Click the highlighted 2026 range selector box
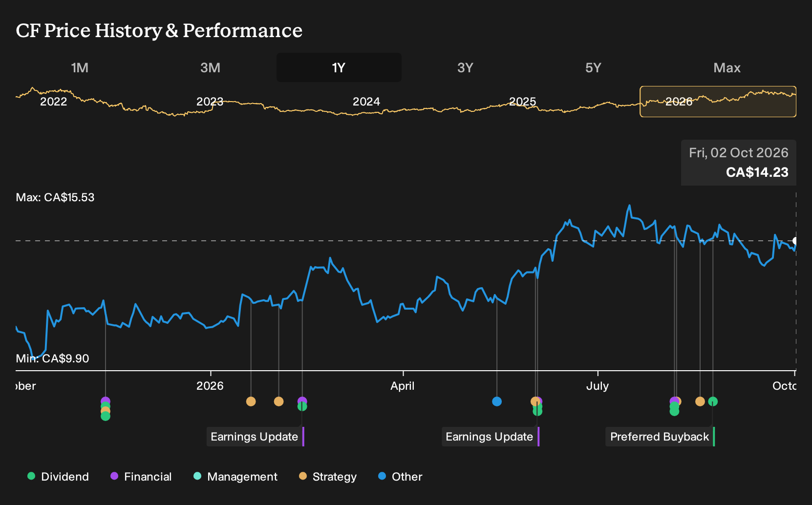 click(x=718, y=102)
